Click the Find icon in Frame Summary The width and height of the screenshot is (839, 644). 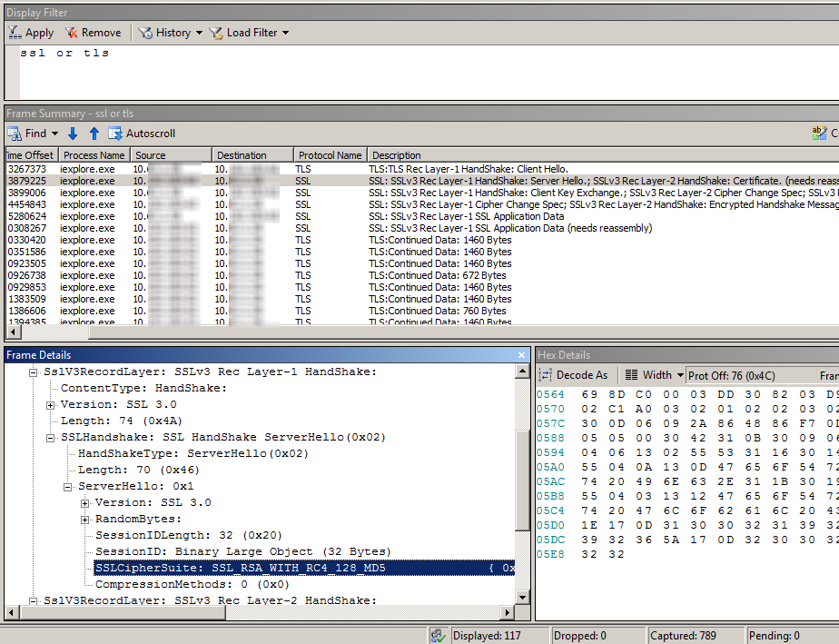[x=15, y=134]
